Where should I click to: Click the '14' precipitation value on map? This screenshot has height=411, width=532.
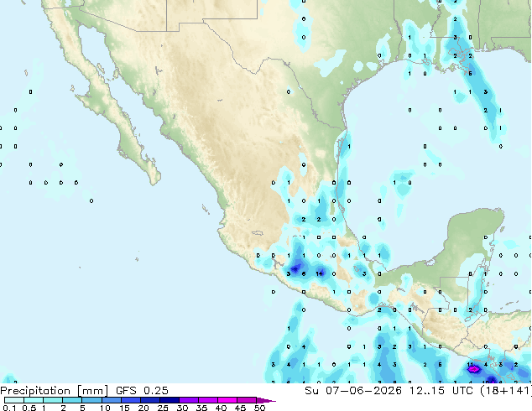(x=319, y=273)
